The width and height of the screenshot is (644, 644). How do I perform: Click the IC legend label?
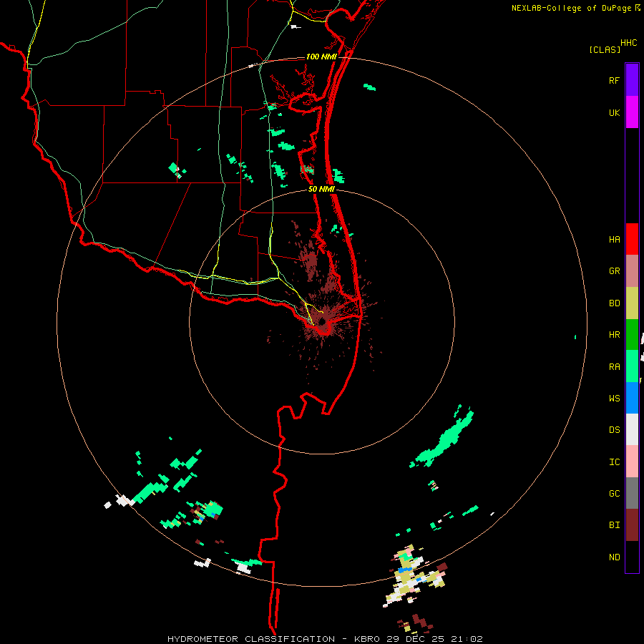pos(614,462)
